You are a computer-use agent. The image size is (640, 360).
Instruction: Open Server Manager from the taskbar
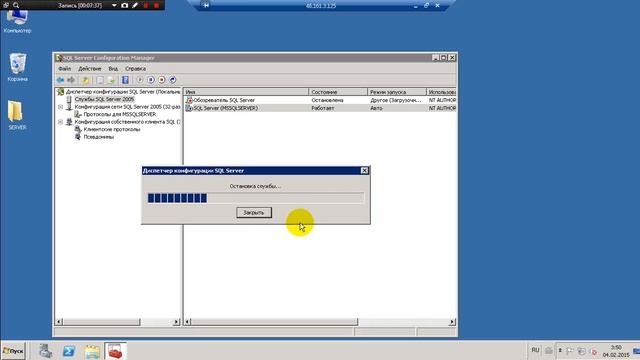(x=46, y=351)
